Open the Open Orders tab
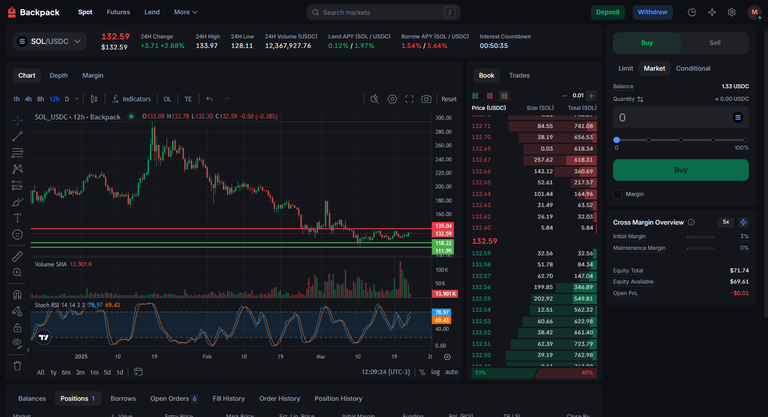This screenshot has width=768, height=417. pyautogui.click(x=173, y=398)
